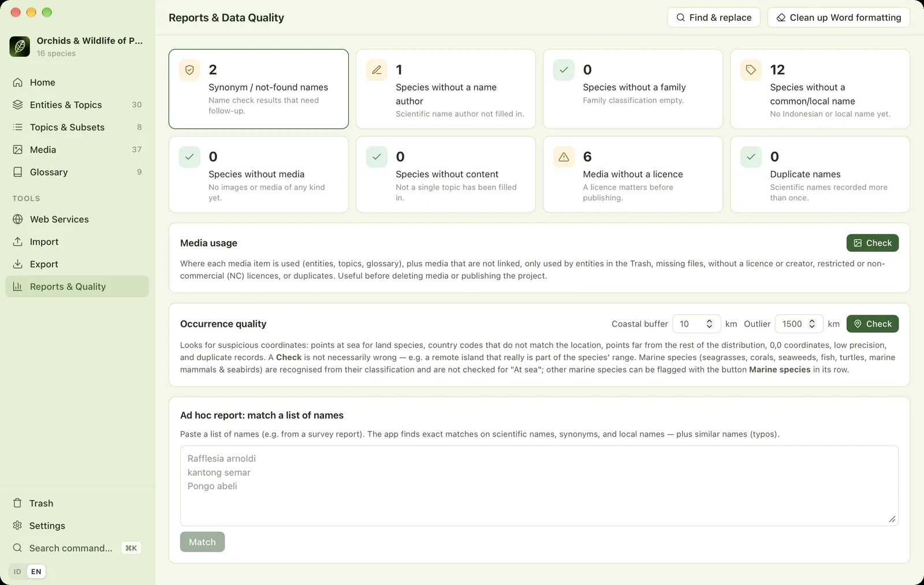Click the pencil icon on name author card
This screenshot has height=585, width=924.
coord(377,70)
